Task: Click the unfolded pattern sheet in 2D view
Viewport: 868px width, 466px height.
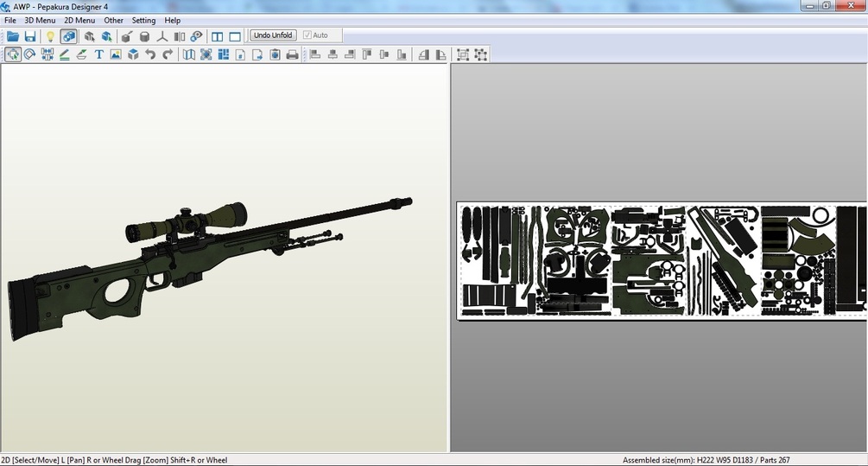Action: point(662,261)
